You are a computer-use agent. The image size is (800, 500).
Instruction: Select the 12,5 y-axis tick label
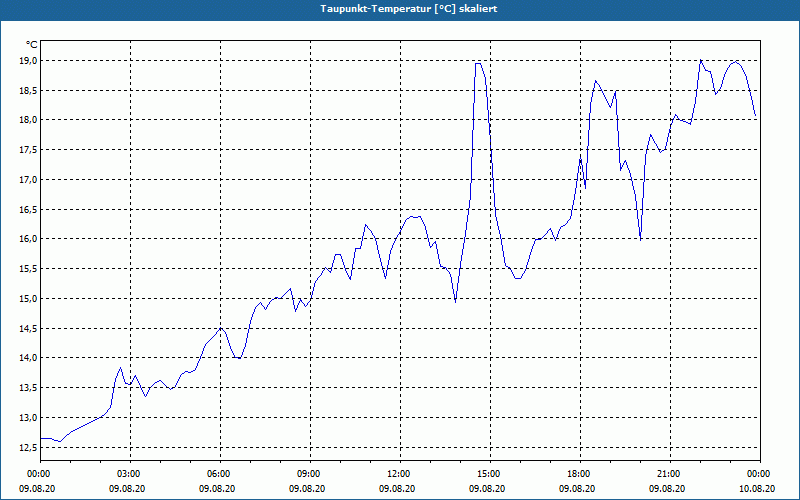pos(28,447)
